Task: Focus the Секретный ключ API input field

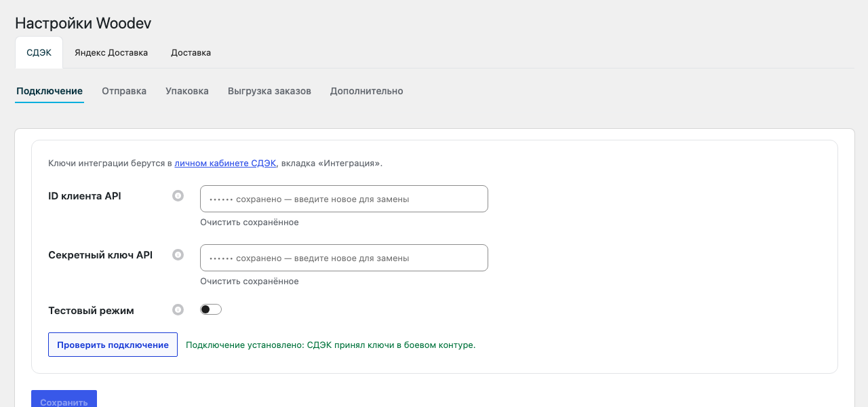Action: (x=344, y=258)
